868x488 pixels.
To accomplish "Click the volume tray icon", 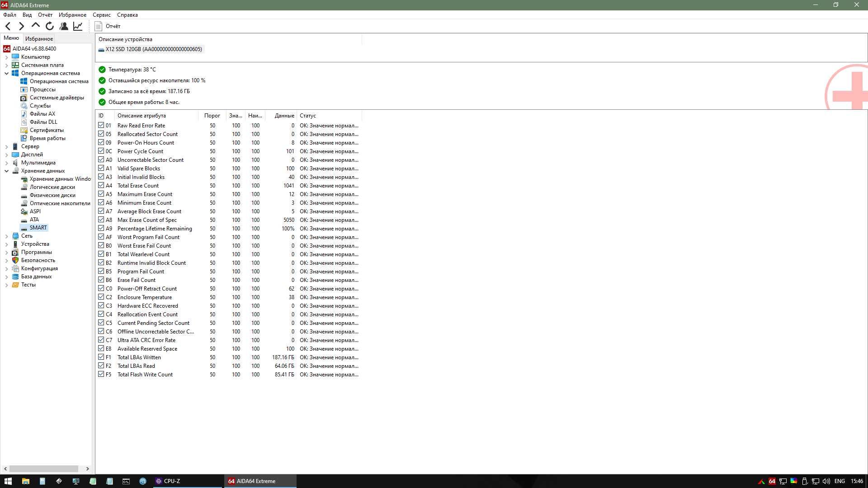I will point(826,481).
